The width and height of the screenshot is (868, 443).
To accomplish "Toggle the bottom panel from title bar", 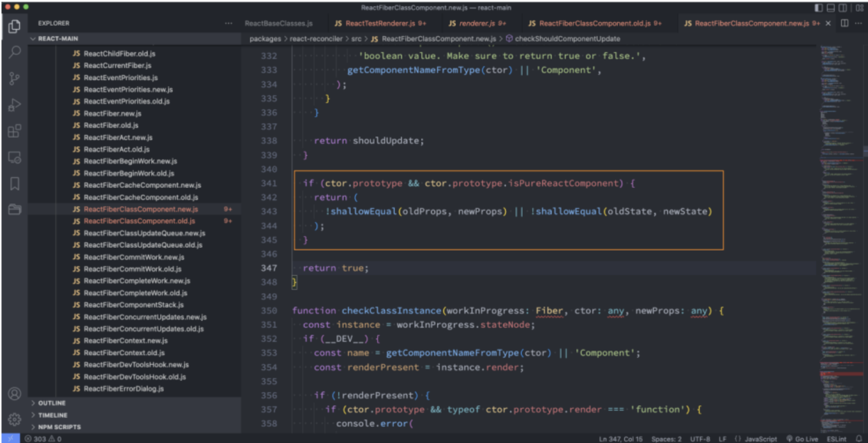I will pos(832,8).
